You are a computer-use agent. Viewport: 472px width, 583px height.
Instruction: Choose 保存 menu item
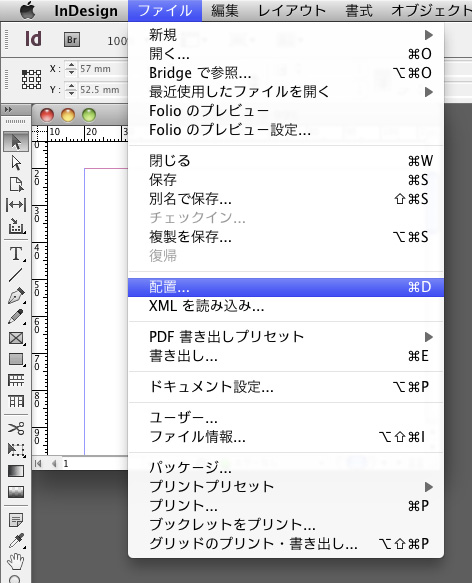tap(286, 180)
